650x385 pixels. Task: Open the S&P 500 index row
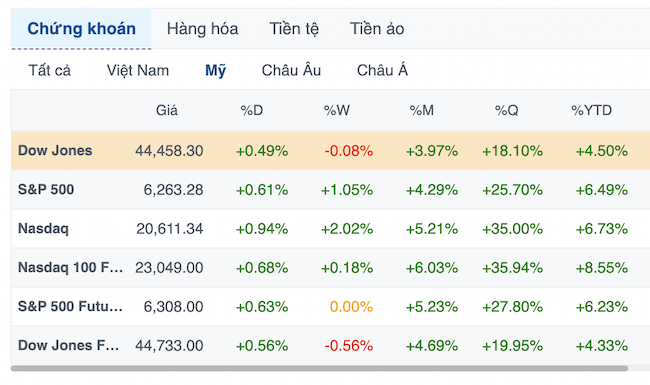tap(330, 189)
